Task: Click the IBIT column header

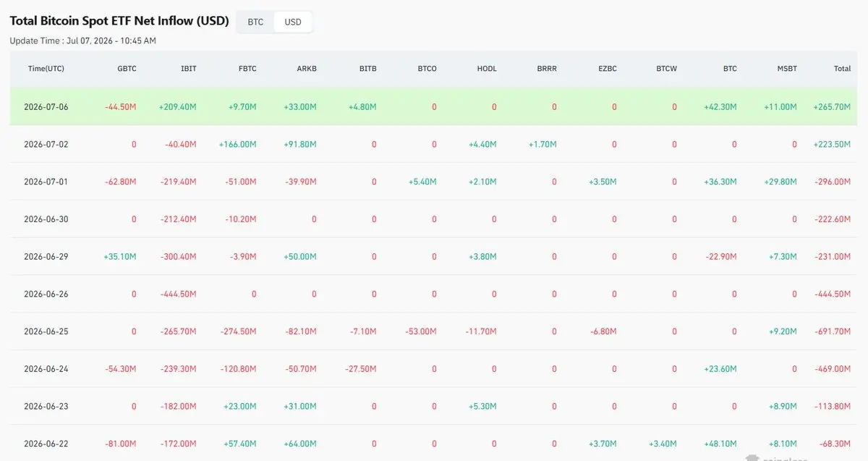Action: pyautogui.click(x=188, y=69)
